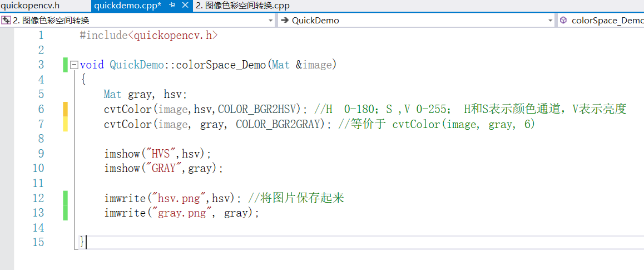Close the quickdemo.cpp* tab
Image resolution: width=644 pixels, height=270 pixels.
tap(185, 6)
